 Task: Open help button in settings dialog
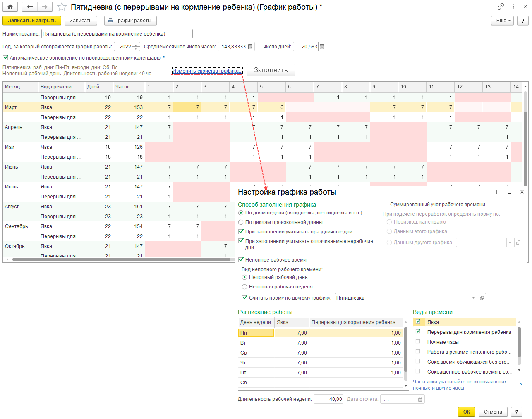[517, 412]
